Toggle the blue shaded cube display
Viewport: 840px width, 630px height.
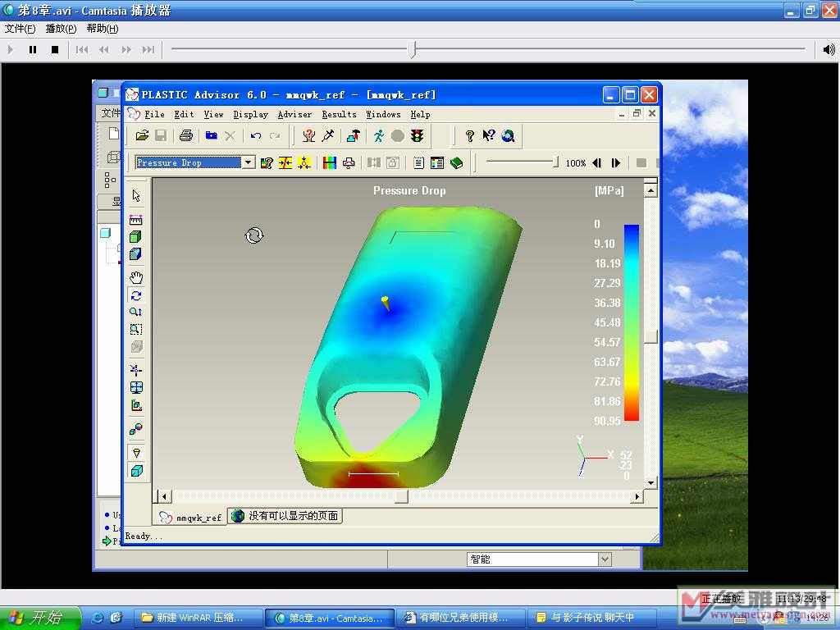(136, 254)
